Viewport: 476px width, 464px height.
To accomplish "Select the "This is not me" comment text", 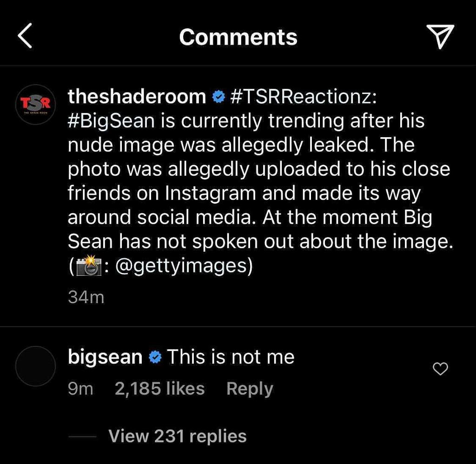I will [231, 357].
